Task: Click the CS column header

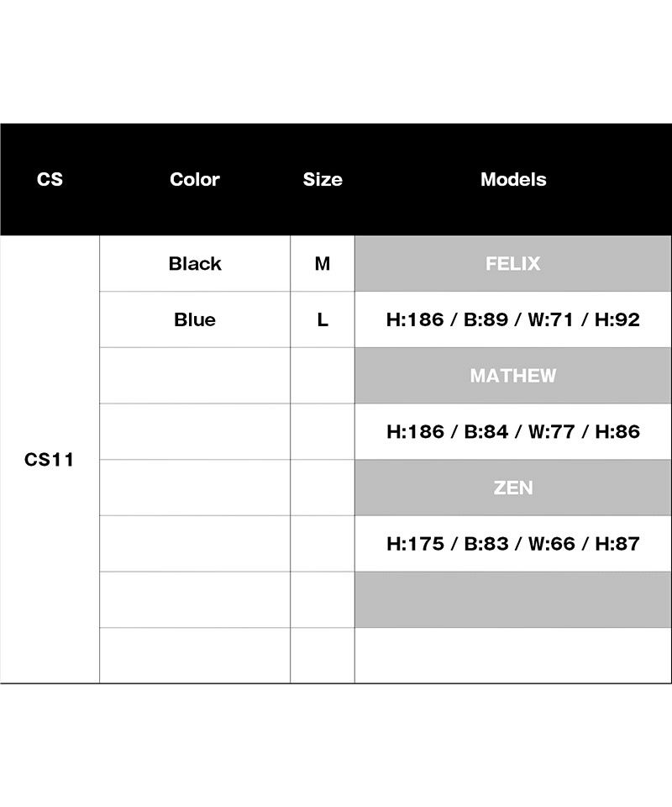Action: [x=50, y=179]
